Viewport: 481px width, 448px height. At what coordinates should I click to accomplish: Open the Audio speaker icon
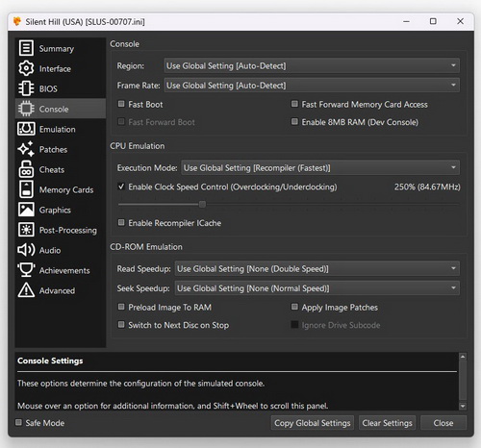coord(26,250)
